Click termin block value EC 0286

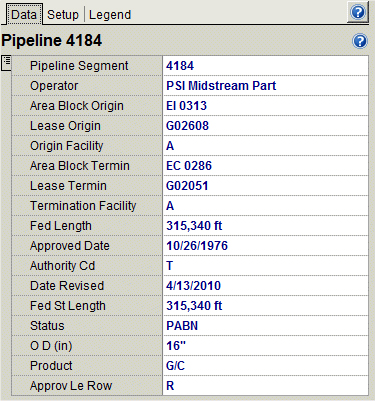[189, 166]
